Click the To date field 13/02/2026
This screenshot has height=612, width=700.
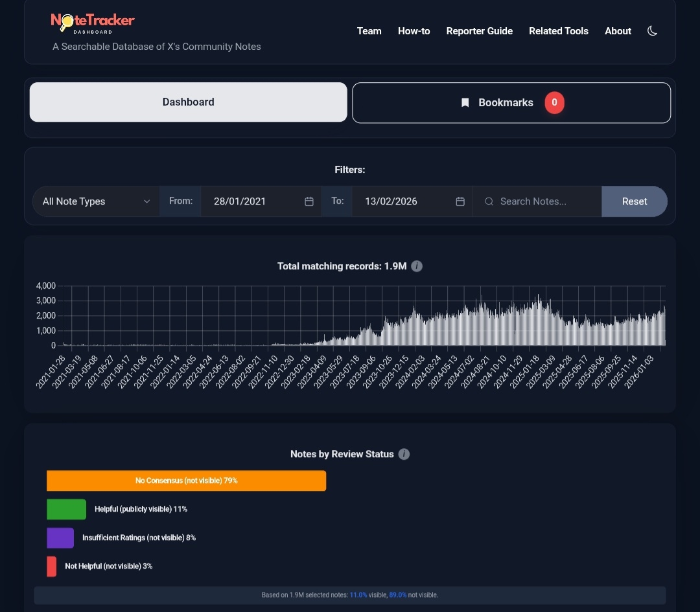coord(391,201)
